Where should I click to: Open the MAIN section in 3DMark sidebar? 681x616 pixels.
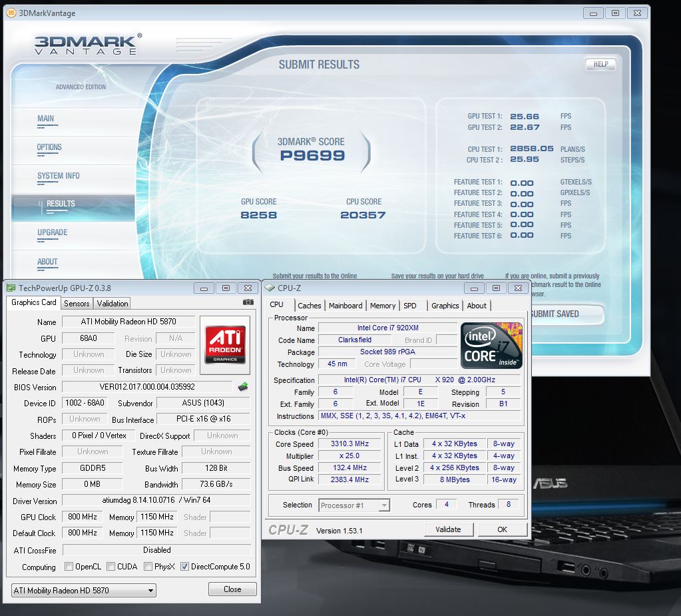pos(46,119)
